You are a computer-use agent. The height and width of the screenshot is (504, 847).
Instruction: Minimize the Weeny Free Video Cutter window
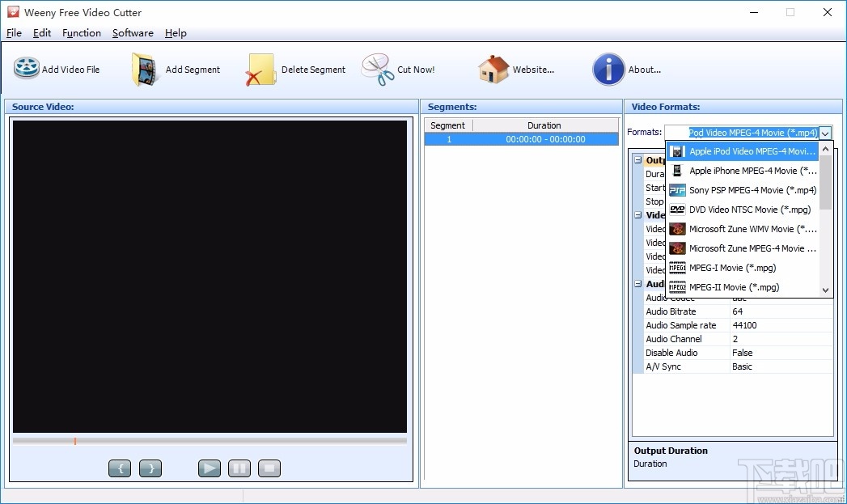[754, 12]
